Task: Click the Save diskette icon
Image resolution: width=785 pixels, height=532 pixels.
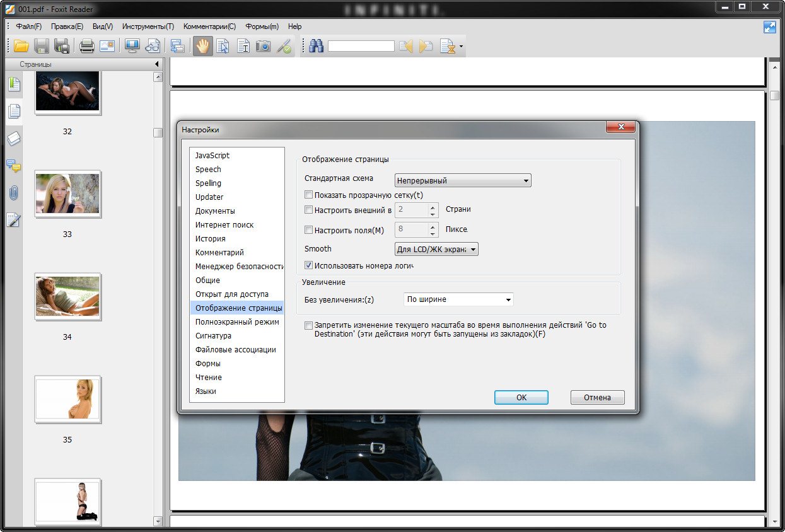Action: pos(42,46)
